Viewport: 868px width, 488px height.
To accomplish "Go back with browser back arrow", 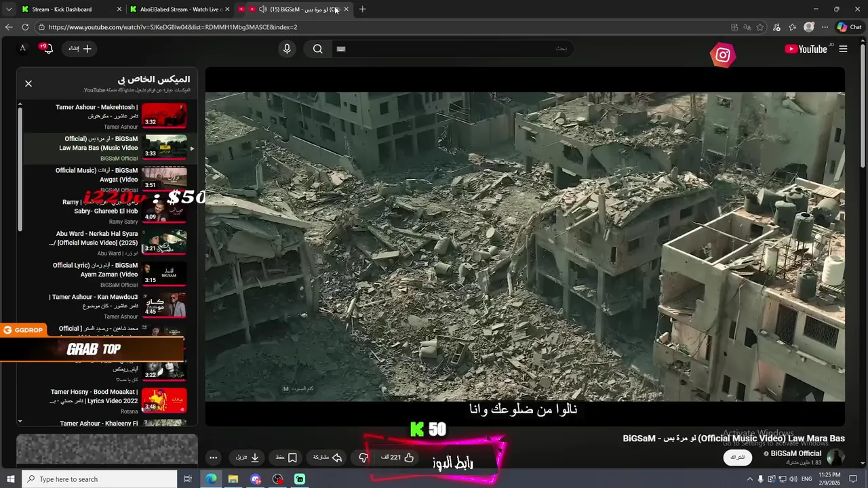I will [9, 27].
